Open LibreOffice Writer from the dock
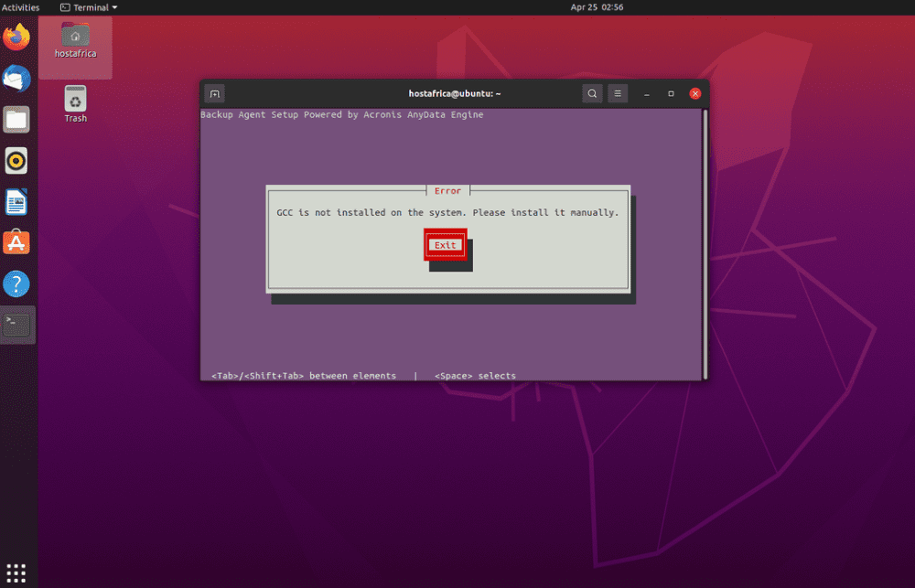 click(16, 202)
